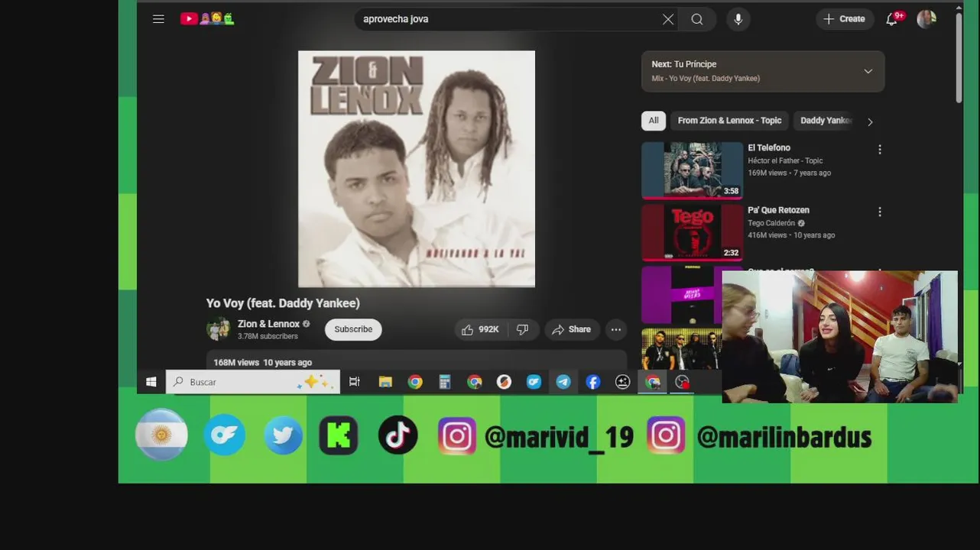Open Windows Task View
This screenshot has height=550, width=980.
click(x=354, y=382)
